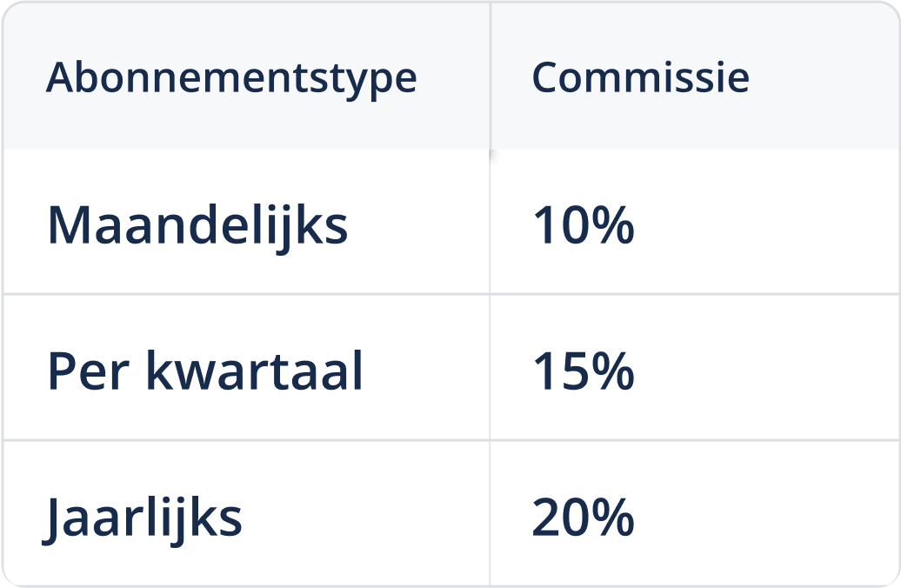Click blank area right of 20%

pos(765,518)
